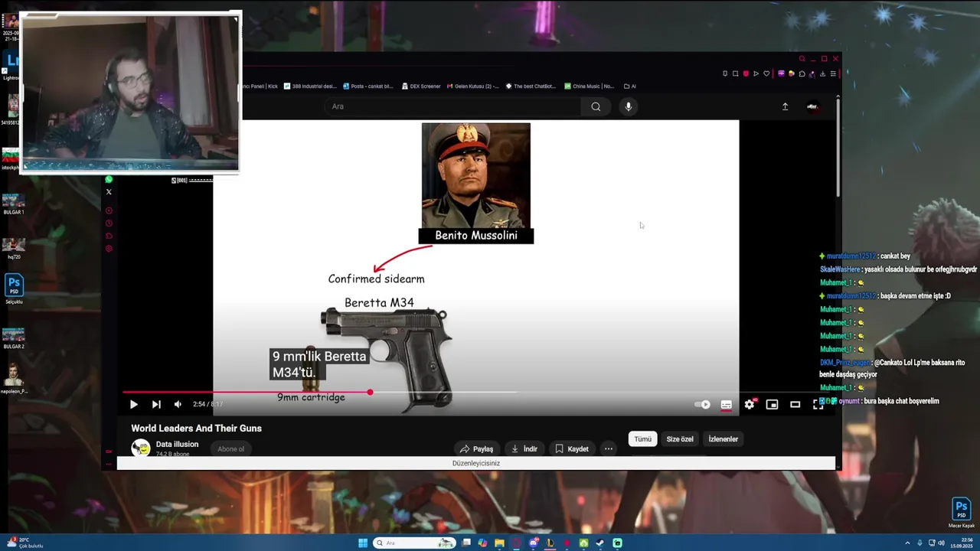
Task: Play the YouTube video
Action: pyautogui.click(x=133, y=405)
